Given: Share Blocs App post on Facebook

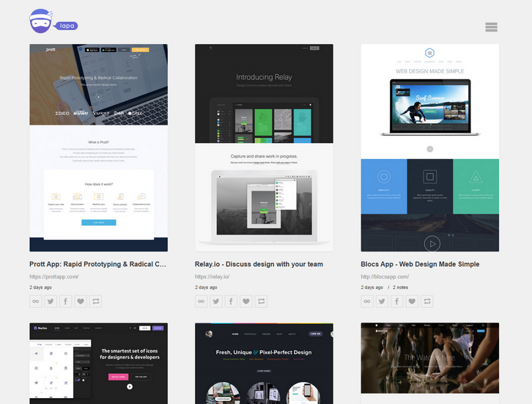Looking at the screenshot, I should (397, 301).
